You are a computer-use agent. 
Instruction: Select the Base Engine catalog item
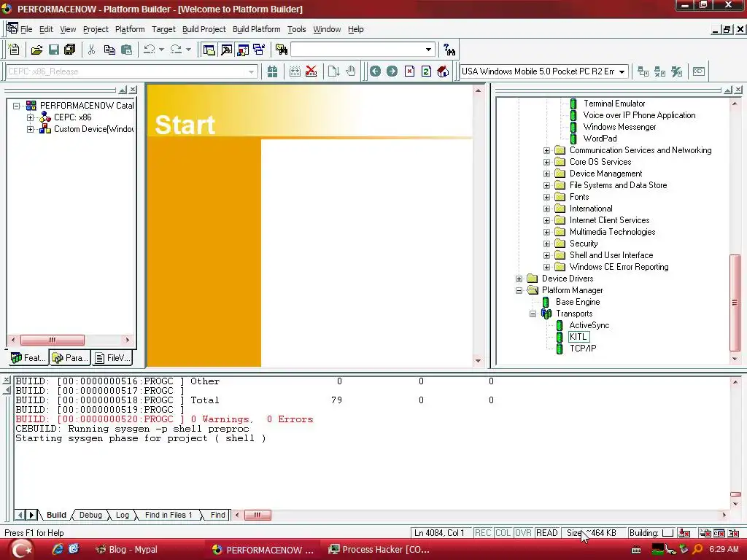578,302
